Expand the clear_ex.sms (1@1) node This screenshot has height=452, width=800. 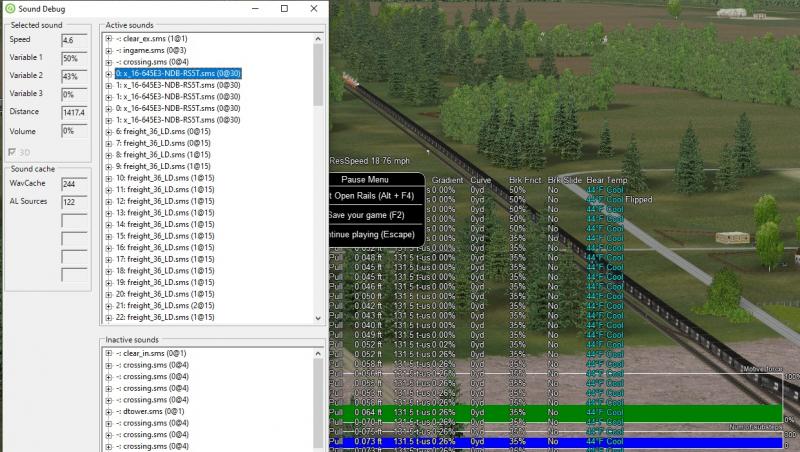click(x=109, y=39)
